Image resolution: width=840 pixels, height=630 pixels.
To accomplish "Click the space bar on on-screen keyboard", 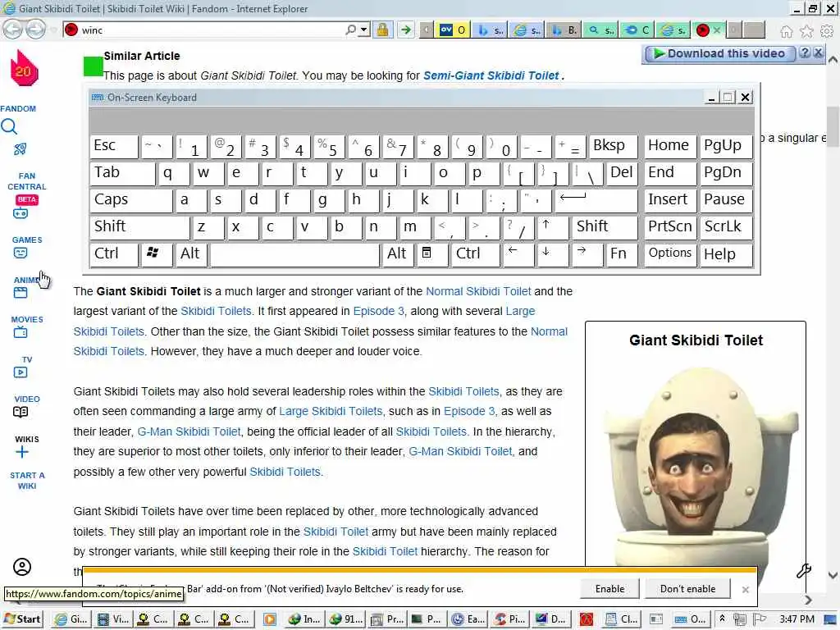I will (294, 254).
